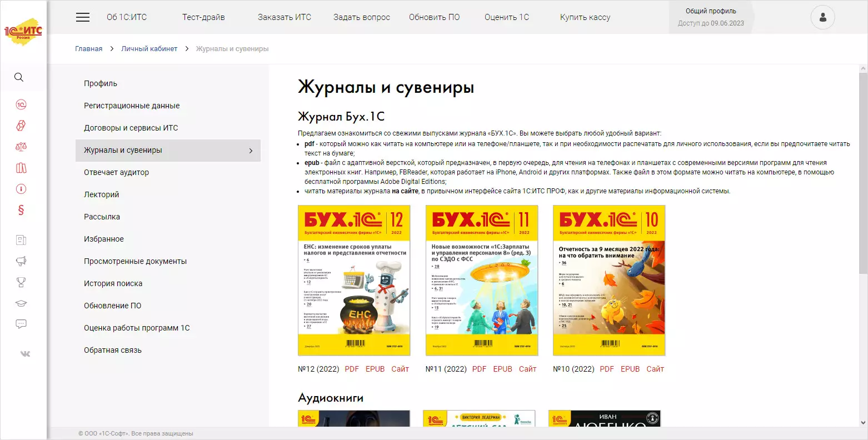Image resolution: width=868 pixels, height=440 pixels.
Task: Click the 1С:ИТС logo
Action: [x=23, y=32]
